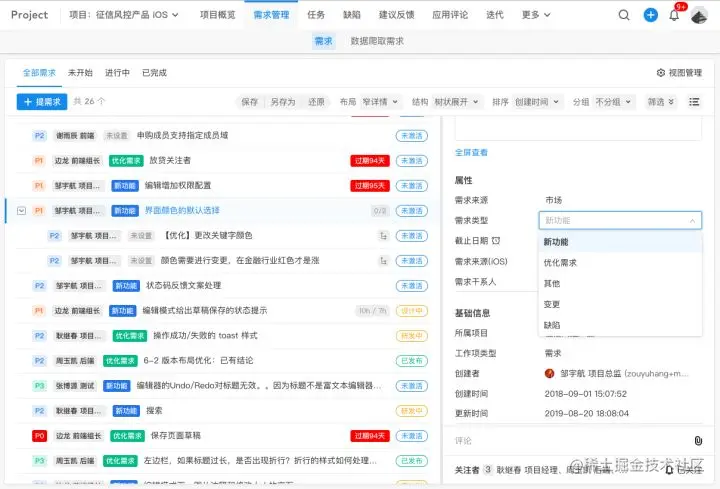This screenshot has width=720, height=489.
Task: Open the user avatar menu
Action: coord(699,16)
